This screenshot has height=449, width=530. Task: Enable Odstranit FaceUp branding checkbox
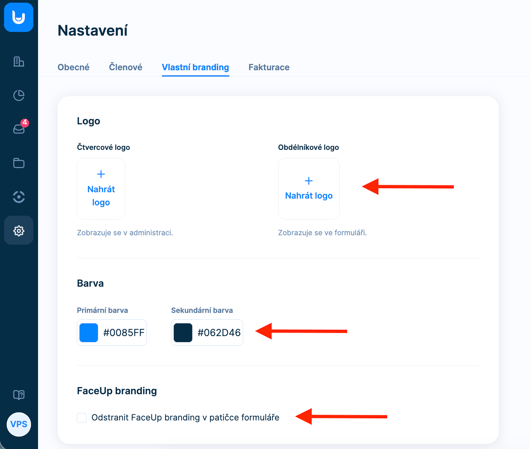(82, 418)
